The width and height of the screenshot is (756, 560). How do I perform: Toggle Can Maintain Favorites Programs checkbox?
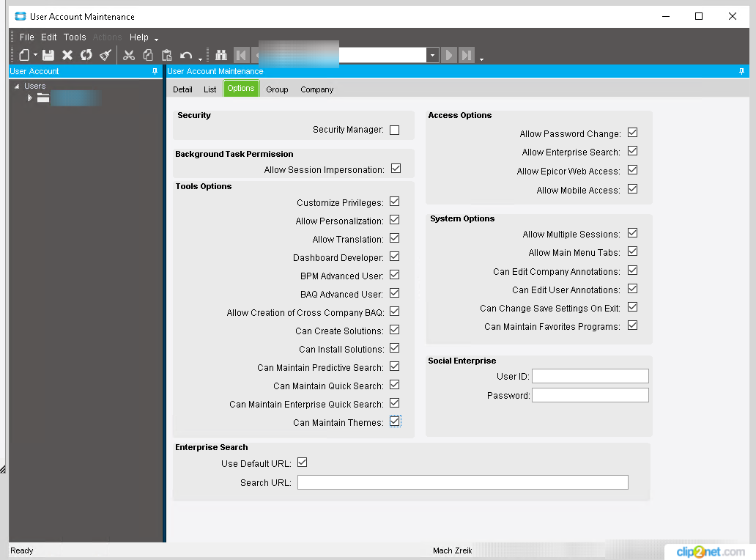tap(633, 325)
